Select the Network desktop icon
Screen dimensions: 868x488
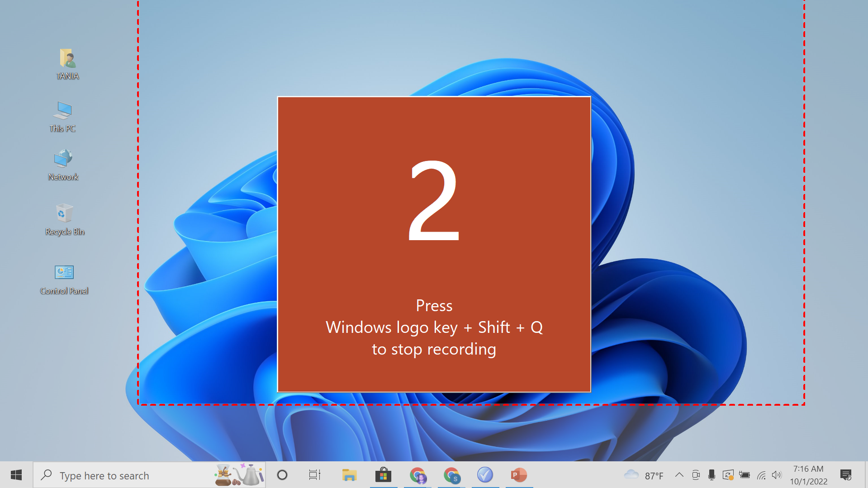click(x=63, y=165)
